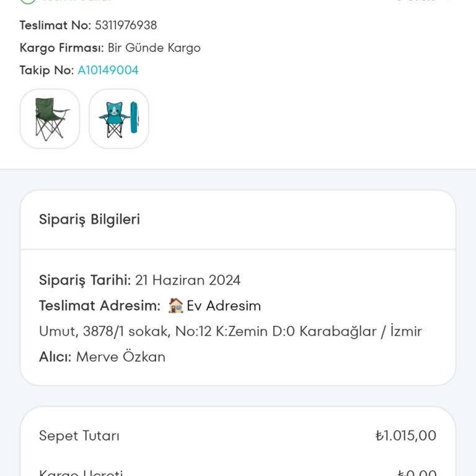
Task: Tap the Sepet Tutarı label
Action: (79, 436)
